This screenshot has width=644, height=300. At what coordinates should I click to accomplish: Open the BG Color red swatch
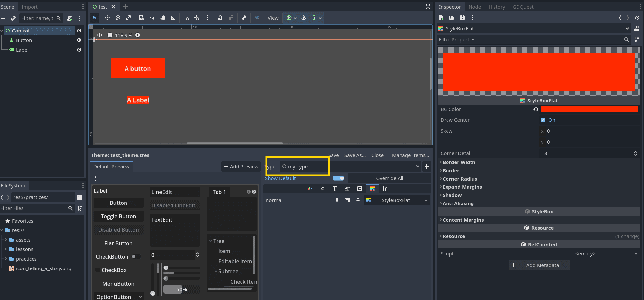coord(590,109)
